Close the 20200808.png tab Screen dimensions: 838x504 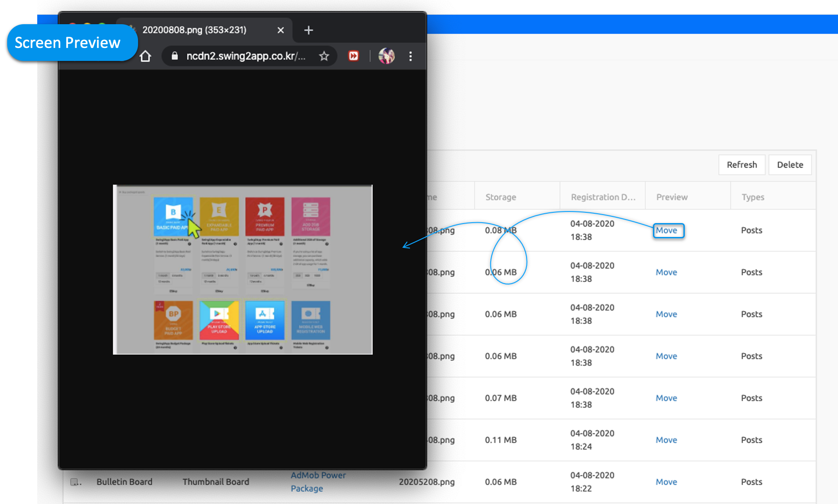[x=281, y=30]
